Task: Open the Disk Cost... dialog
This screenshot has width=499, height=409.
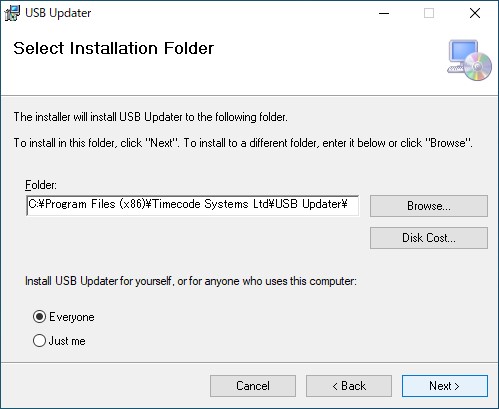Action: point(429,238)
